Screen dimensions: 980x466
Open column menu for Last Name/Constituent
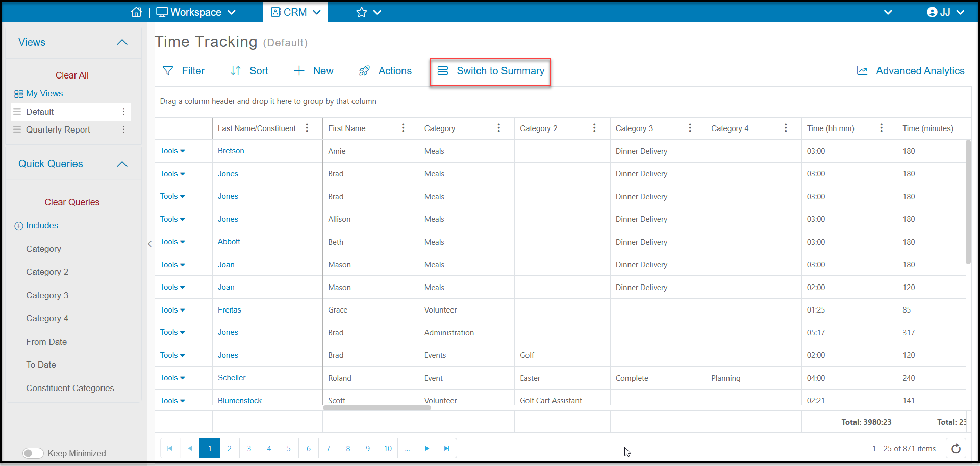pos(307,128)
